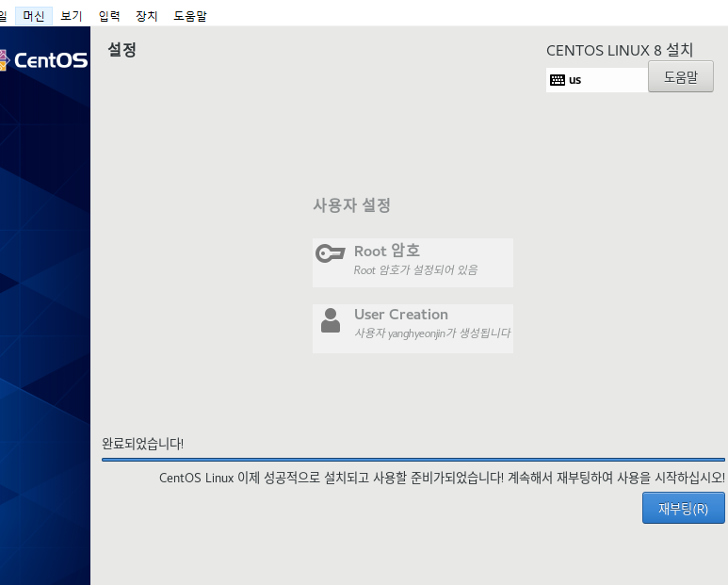Open the 장치 menu
Image resolution: width=728 pixels, height=585 pixels.
[147, 16]
